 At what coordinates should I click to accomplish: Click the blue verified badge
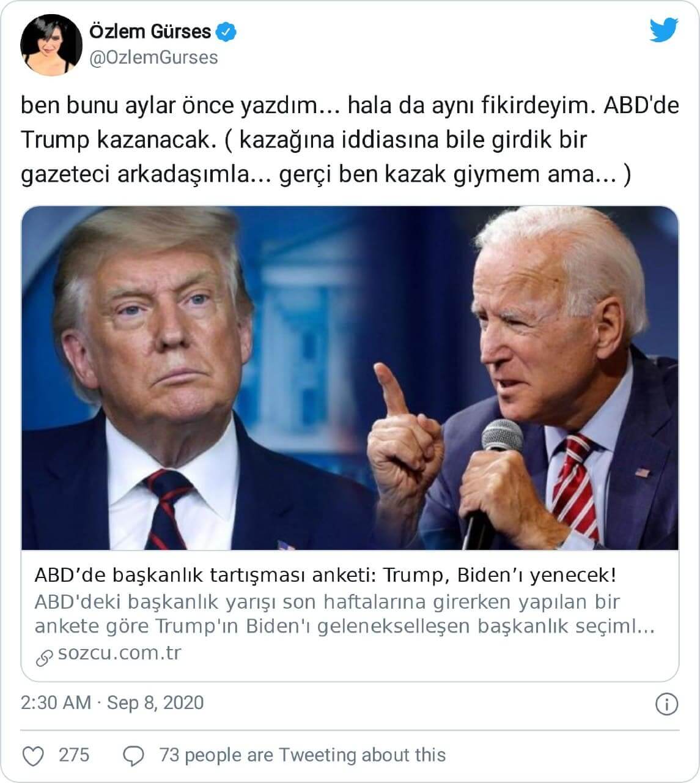tap(227, 31)
